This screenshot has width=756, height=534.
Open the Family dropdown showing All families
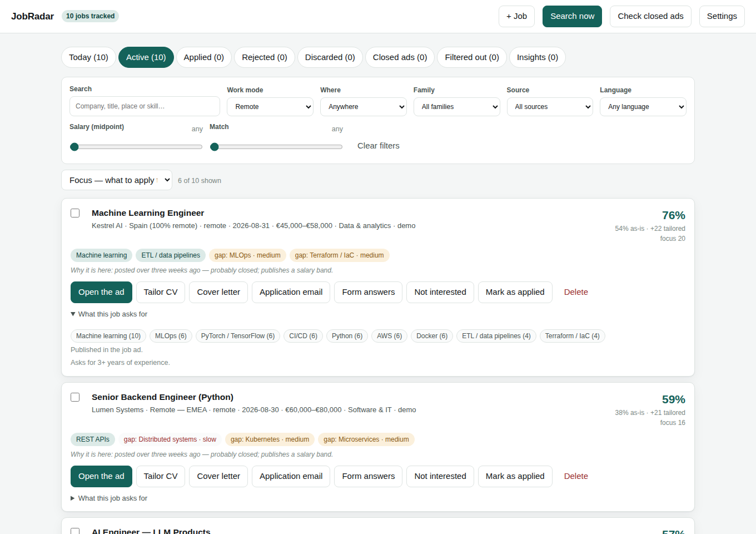pyautogui.click(x=457, y=107)
